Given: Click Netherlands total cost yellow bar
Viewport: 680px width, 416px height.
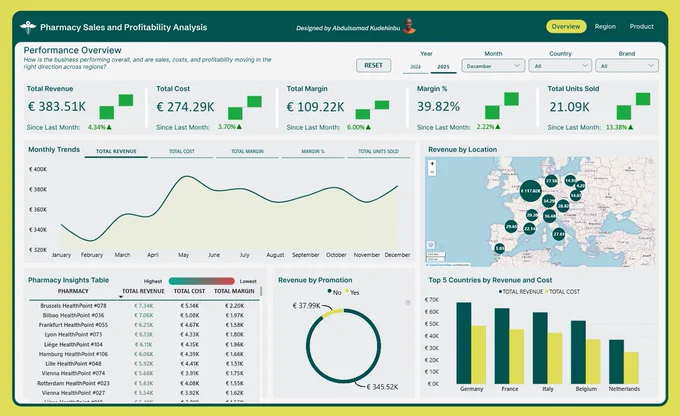Looking at the screenshot, I should (631, 368).
